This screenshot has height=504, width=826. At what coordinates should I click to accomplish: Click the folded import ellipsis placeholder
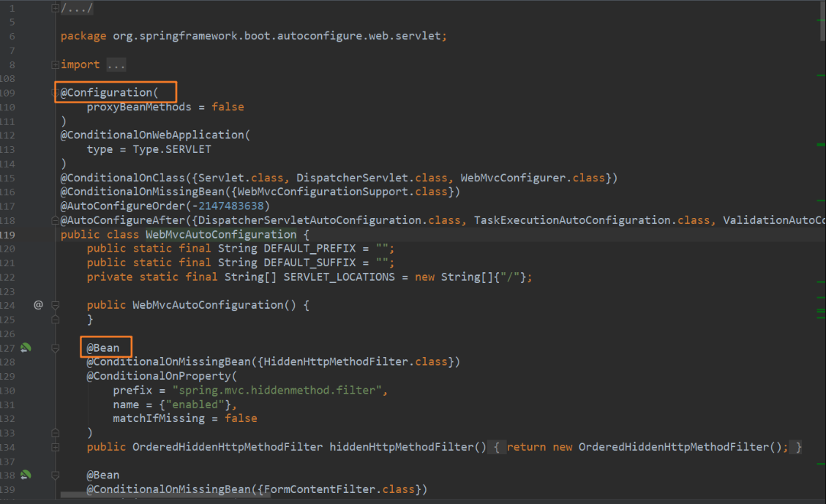pyautogui.click(x=116, y=65)
